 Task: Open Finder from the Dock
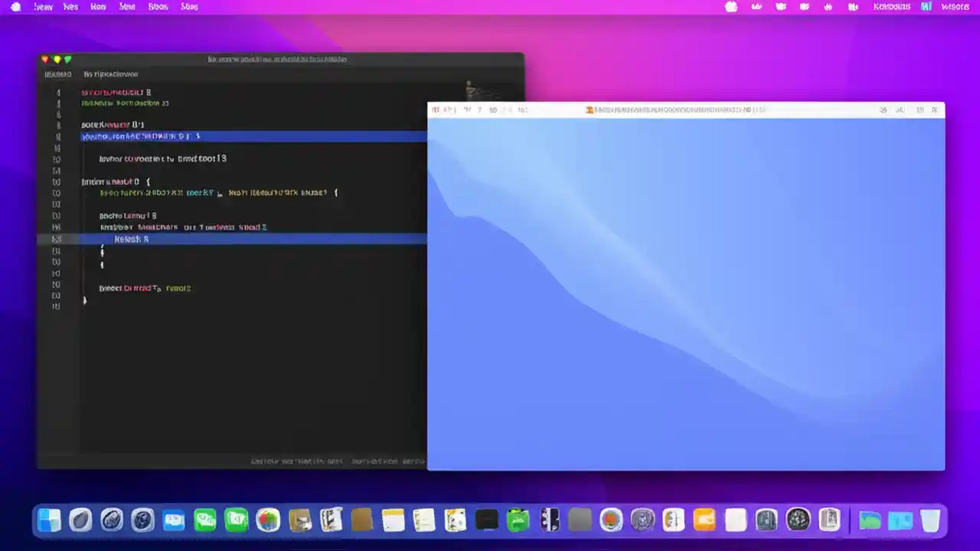pyautogui.click(x=48, y=520)
